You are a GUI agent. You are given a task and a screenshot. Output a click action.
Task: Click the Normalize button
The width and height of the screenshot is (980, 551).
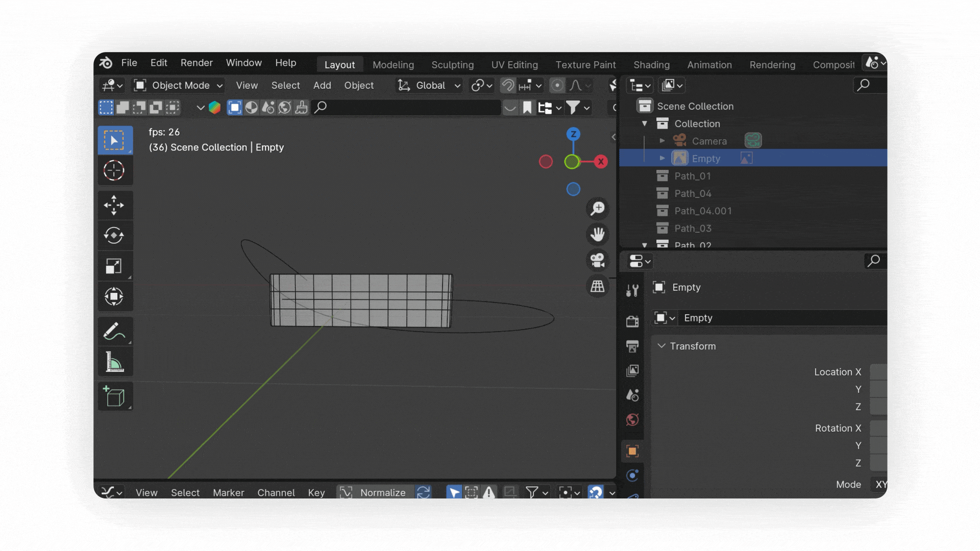(382, 492)
